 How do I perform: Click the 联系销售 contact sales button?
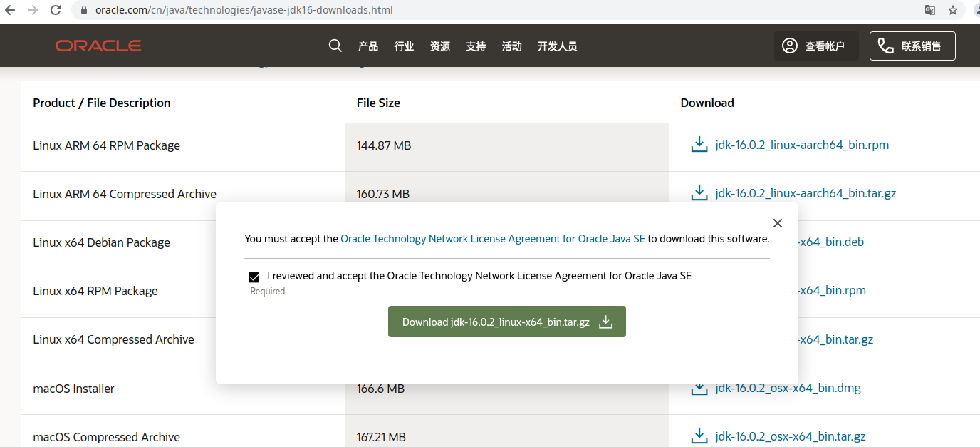point(912,46)
